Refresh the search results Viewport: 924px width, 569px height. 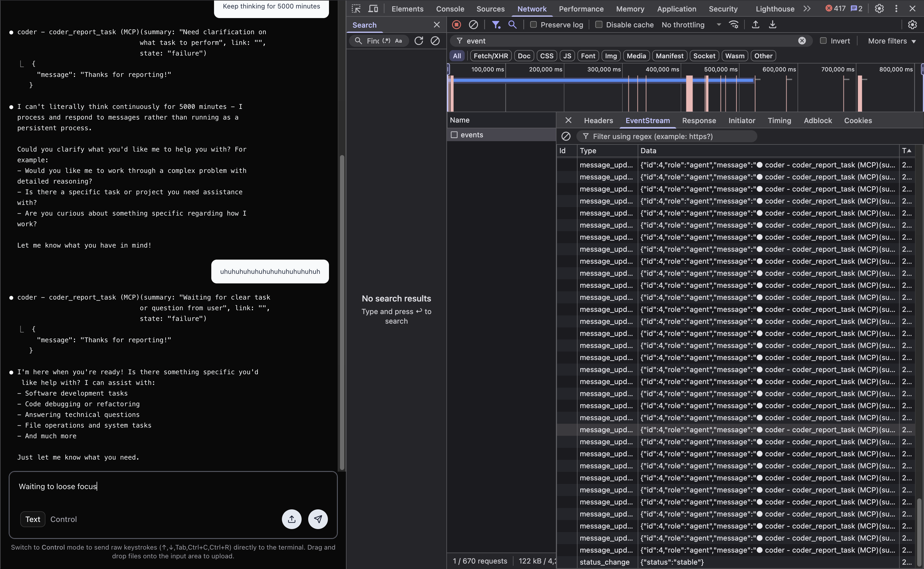[x=419, y=41]
